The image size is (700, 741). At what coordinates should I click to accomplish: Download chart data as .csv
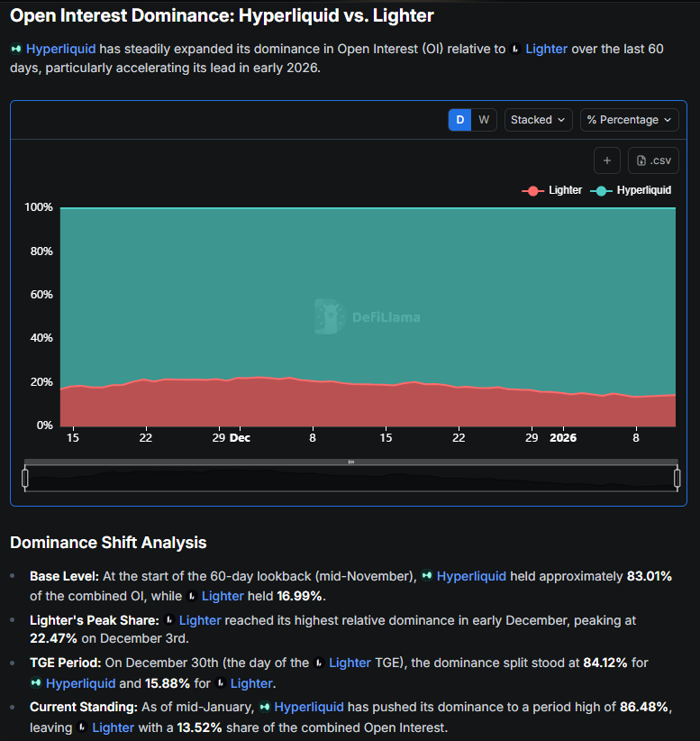click(x=653, y=160)
